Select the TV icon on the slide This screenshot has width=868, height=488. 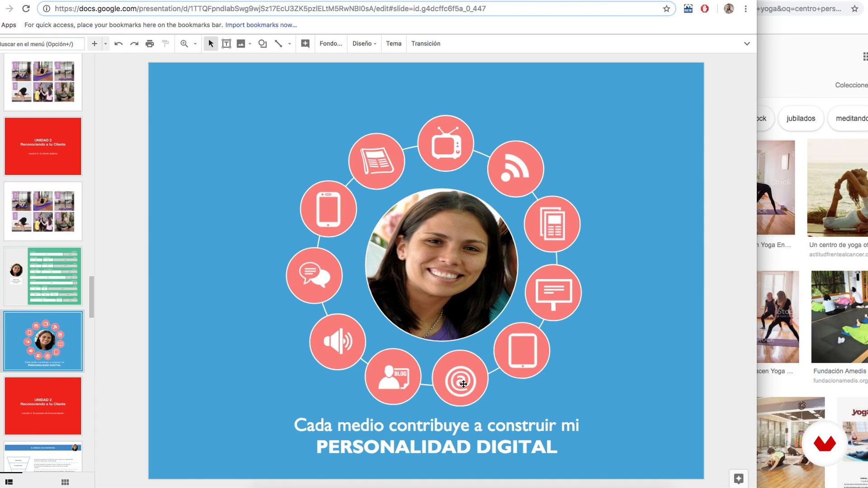pos(446,143)
